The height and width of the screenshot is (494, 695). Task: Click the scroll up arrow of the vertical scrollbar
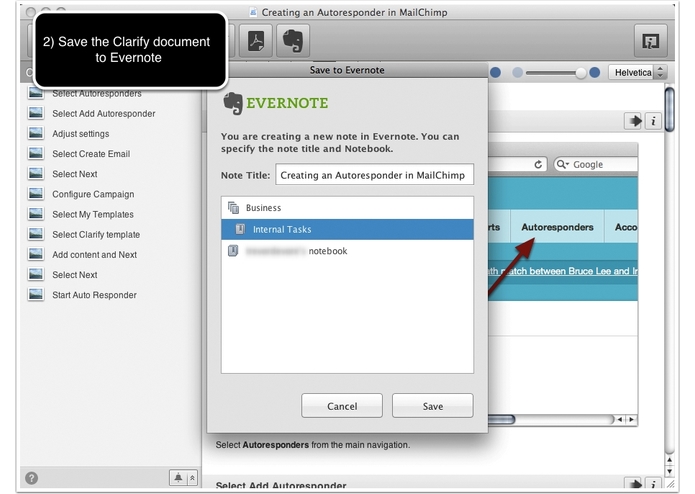coord(669,460)
